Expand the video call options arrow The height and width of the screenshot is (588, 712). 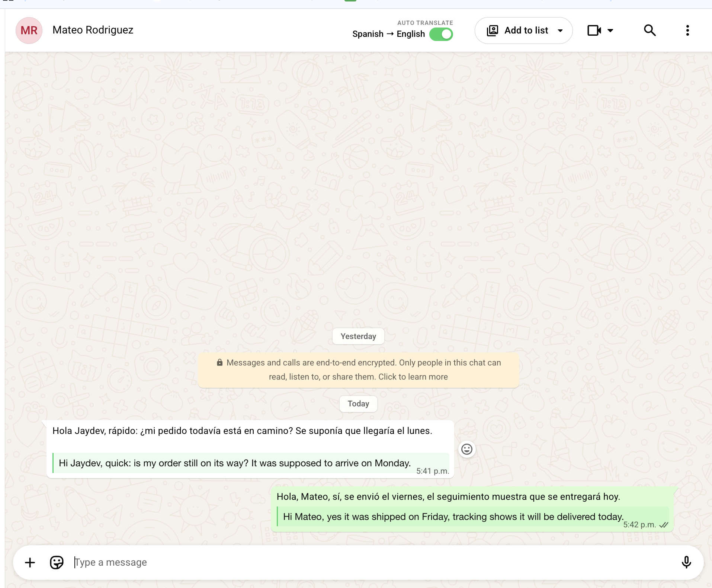tap(610, 31)
